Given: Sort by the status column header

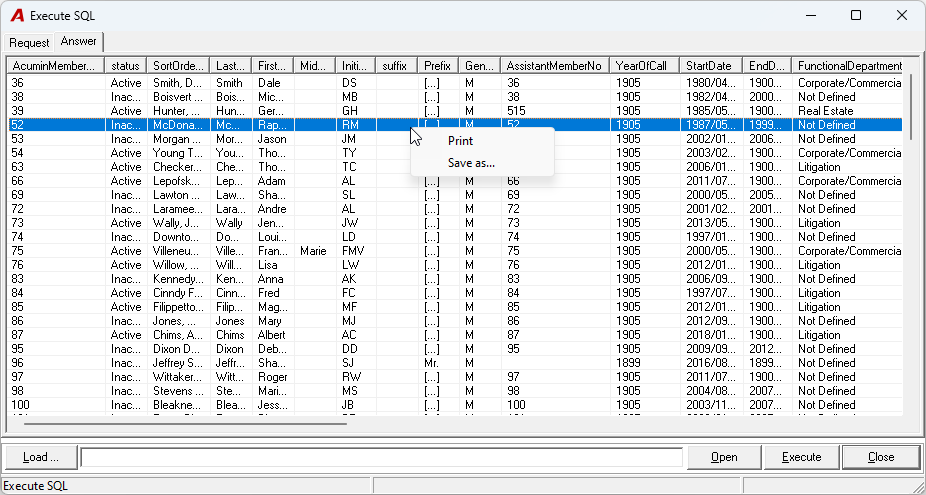Looking at the screenshot, I should pyautogui.click(x=125, y=66).
